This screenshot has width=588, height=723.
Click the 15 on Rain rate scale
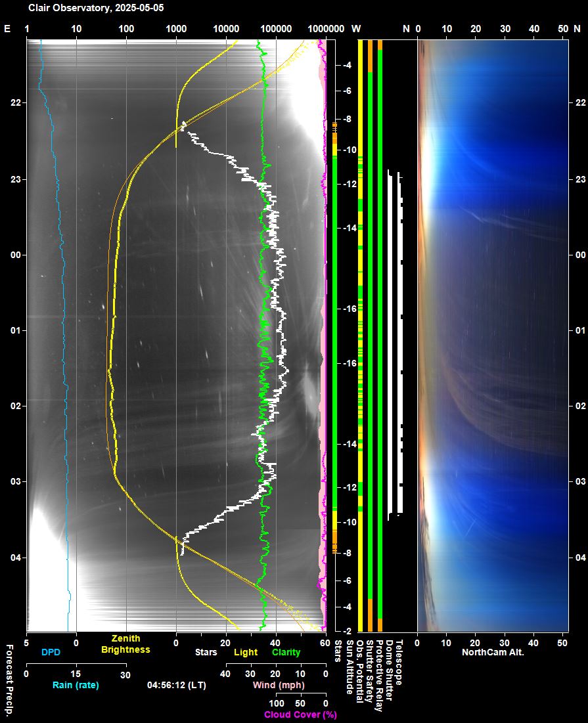click(x=76, y=674)
